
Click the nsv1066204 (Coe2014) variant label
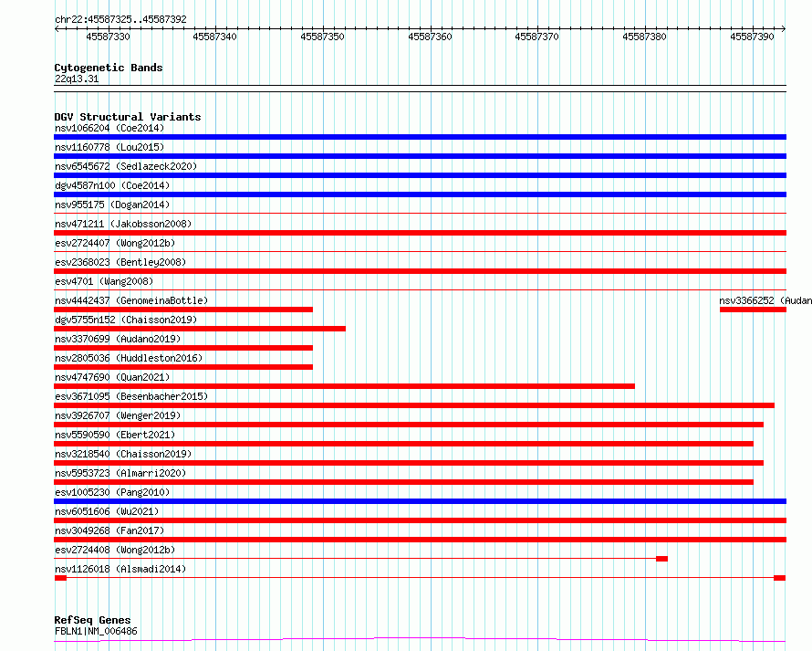click(x=109, y=128)
